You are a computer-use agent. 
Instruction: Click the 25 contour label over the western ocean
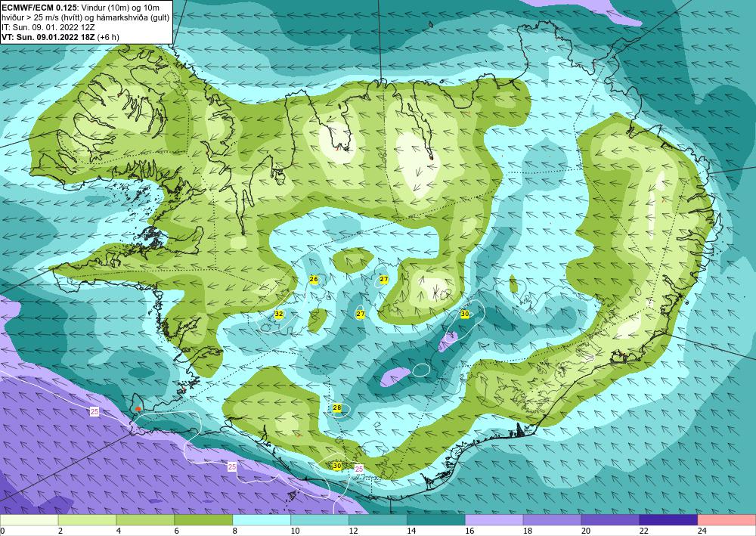tap(94, 412)
